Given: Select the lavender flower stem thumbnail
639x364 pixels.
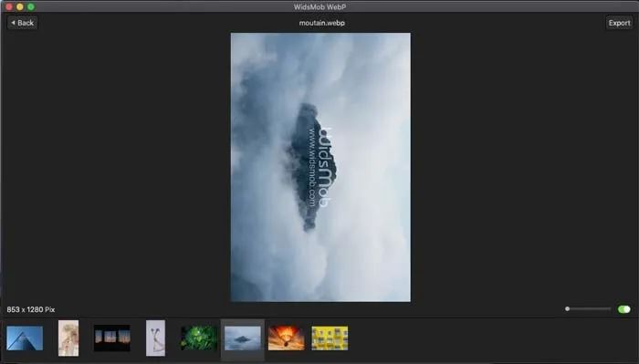Looking at the screenshot, I should (156, 338).
